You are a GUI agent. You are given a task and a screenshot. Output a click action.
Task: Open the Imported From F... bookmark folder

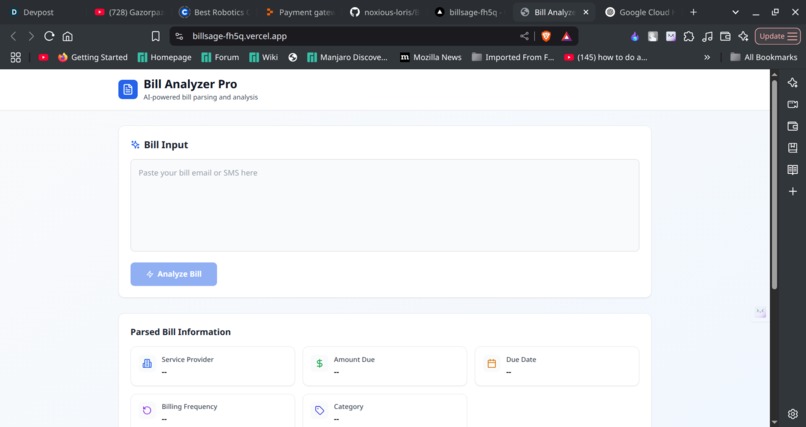click(x=512, y=58)
